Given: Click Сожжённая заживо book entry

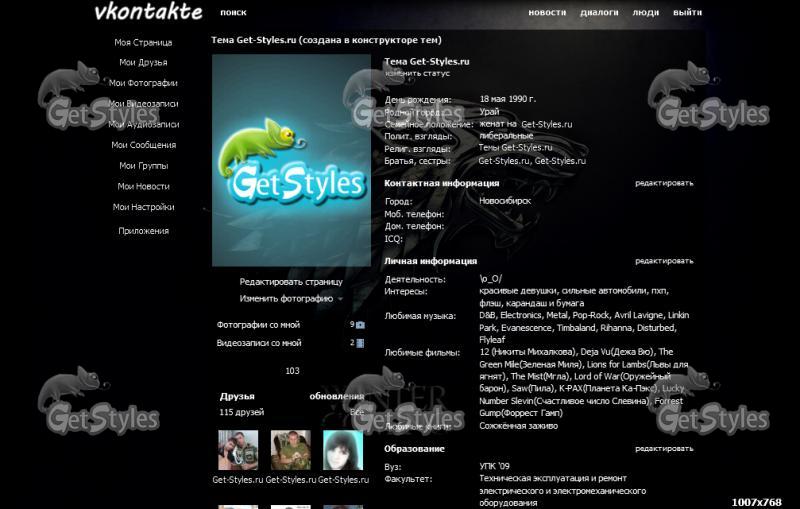Looking at the screenshot, I should click(x=518, y=426).
